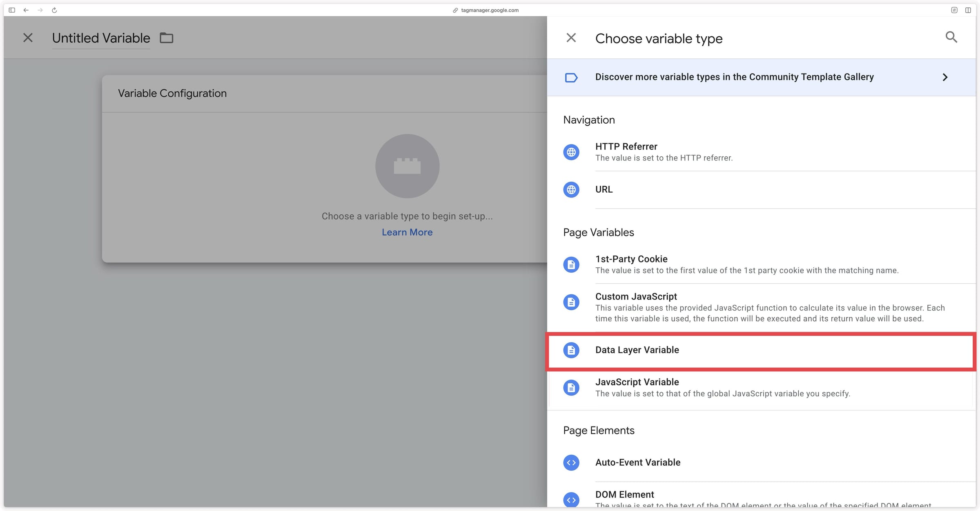Select the HTTP Referrer variable type
The width and height of the screenshot is (980, 511).
pos(761,152)
